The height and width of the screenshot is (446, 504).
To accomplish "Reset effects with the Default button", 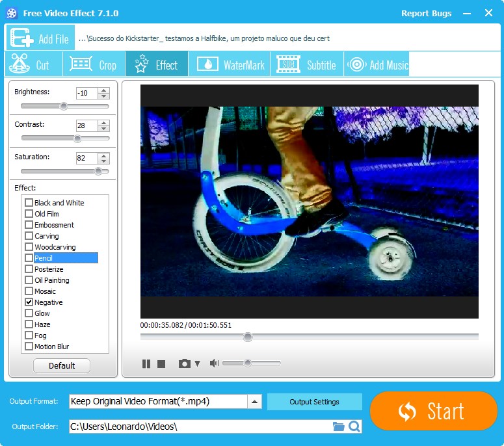I will pos(62,365).
